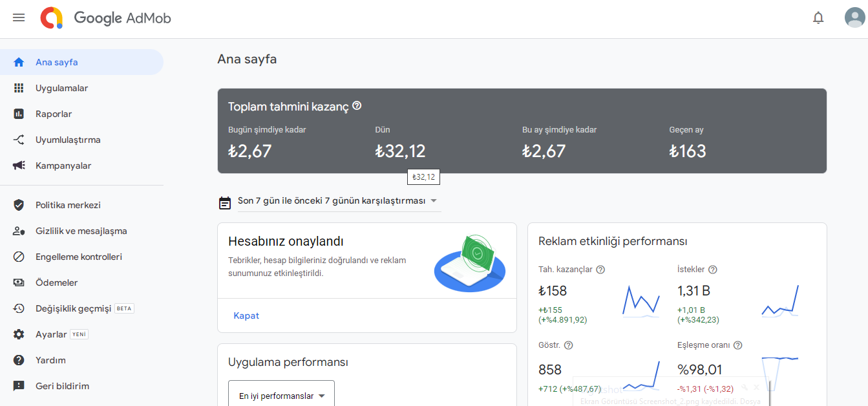Click the Google AdMob logo

pos(105,17)
